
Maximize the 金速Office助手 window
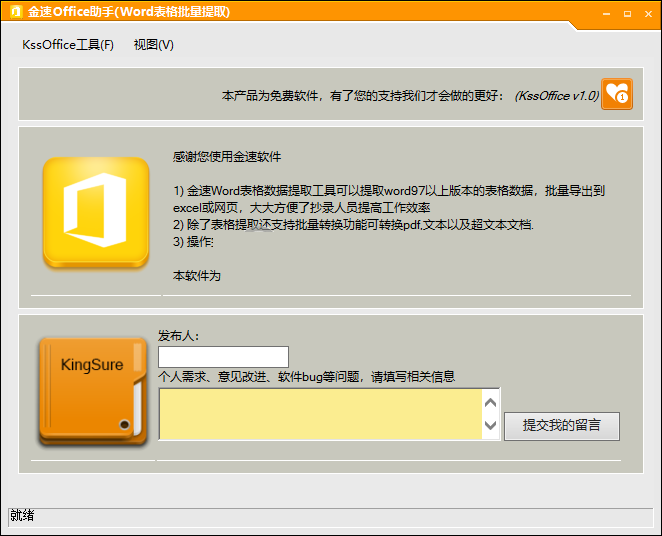coord(627,14)
